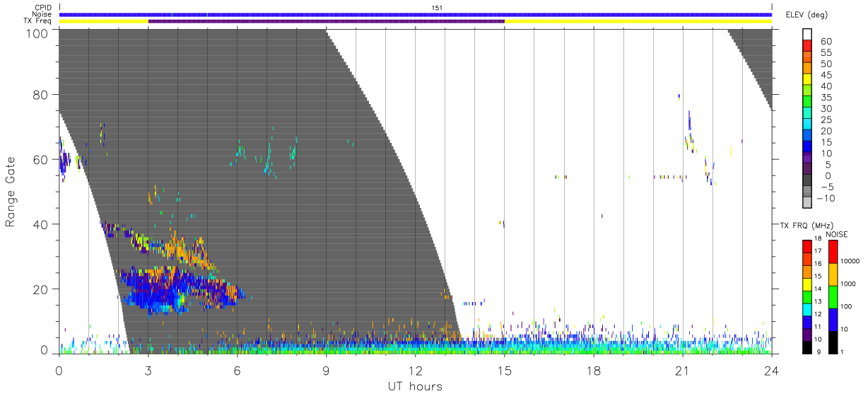The image size is (868, 401).
Task: Click the purple segment of the TX Freq strip
Action: (327, 21)
